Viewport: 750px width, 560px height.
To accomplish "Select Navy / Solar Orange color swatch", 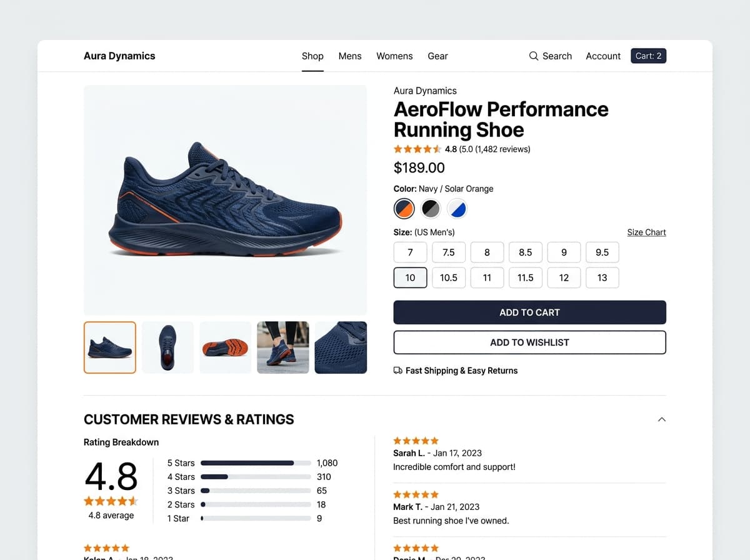I will pos(404,209).
